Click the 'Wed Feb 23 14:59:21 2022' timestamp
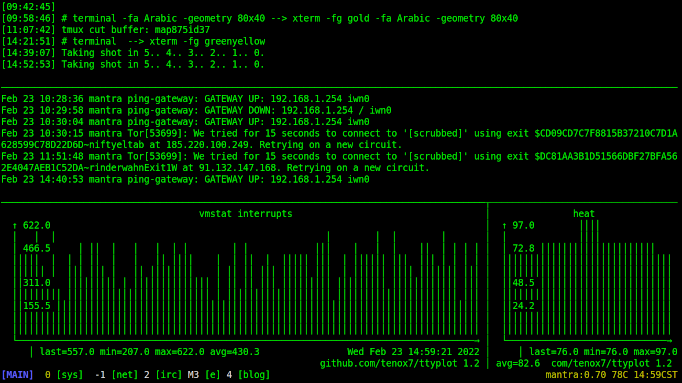The image size is (682, 383). pos(413,352)
